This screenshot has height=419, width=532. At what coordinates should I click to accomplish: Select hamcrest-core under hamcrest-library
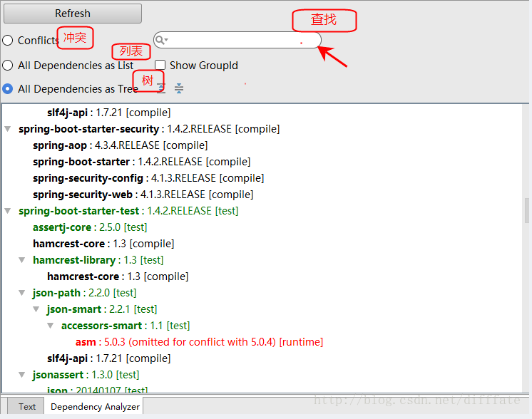[x=118, y=276]
